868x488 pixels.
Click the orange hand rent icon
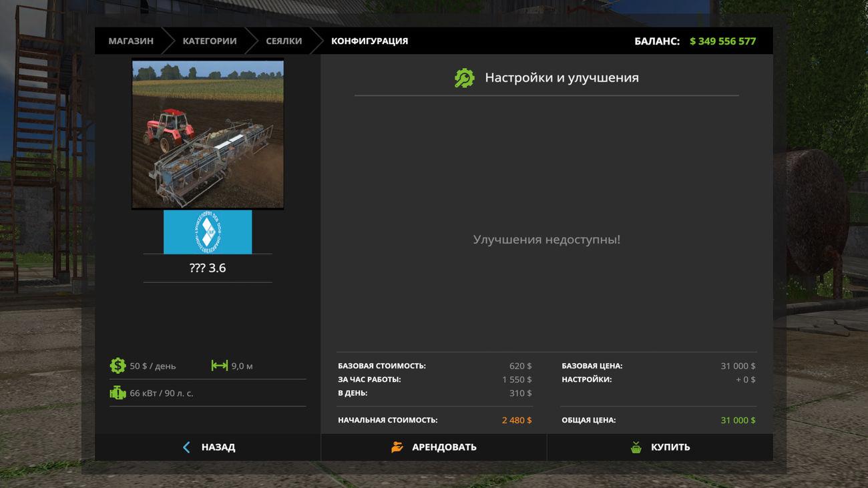397,447
